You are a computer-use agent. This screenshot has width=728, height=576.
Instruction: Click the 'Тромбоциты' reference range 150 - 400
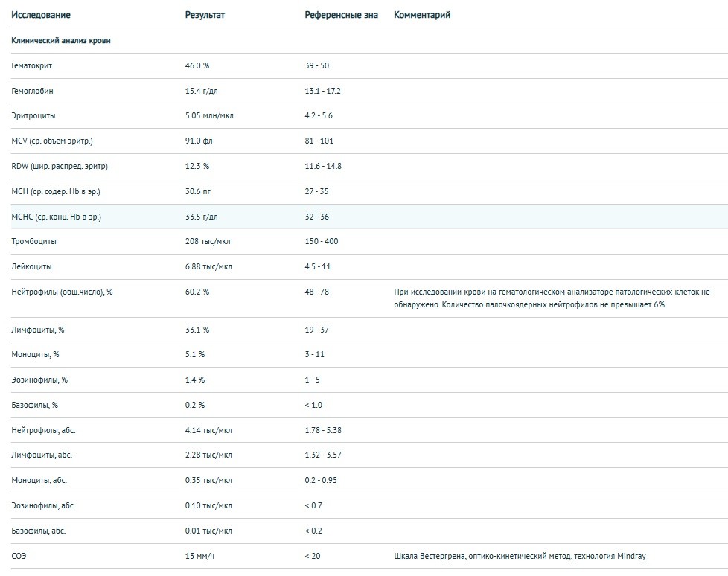pos(319,242)
